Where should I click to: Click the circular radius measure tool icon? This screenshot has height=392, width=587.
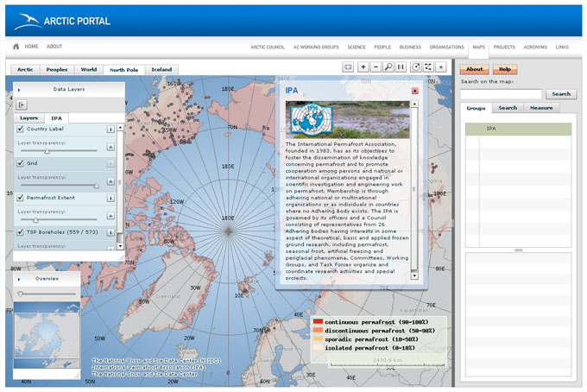(x=415, y=67)
